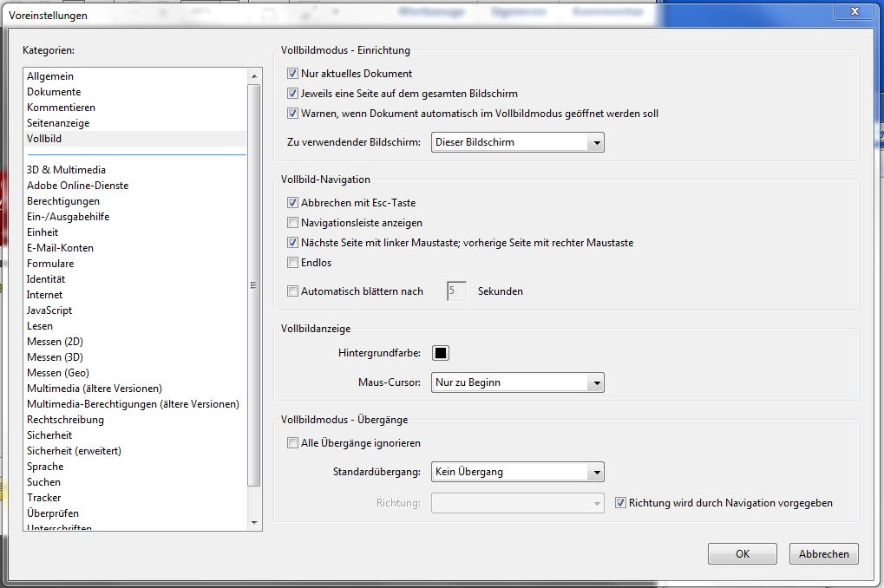Close the Voreinstellungen dialog
The height and width of the screenshot is (588, 884).
tap(855, 11)
